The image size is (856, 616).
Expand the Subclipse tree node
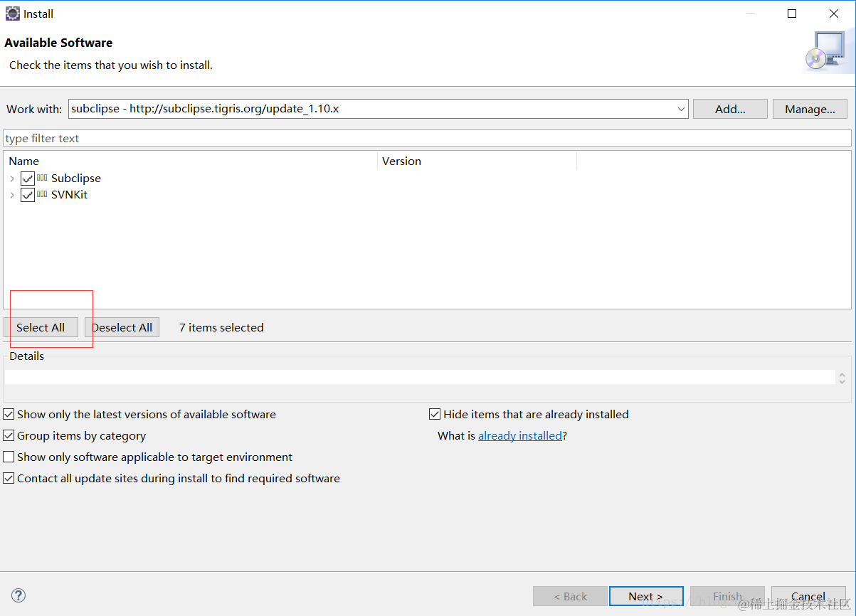click(x=12, y=179)
